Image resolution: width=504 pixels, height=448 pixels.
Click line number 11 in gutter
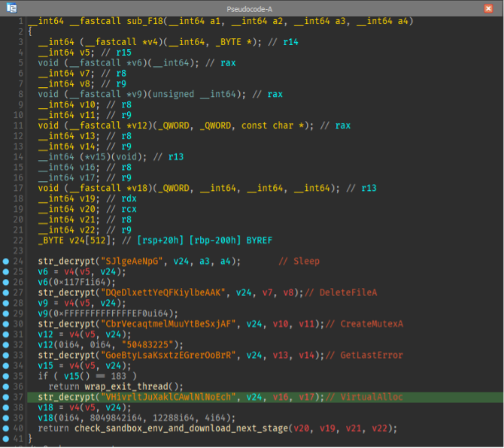pyautogui.click(x=18, y=126)
